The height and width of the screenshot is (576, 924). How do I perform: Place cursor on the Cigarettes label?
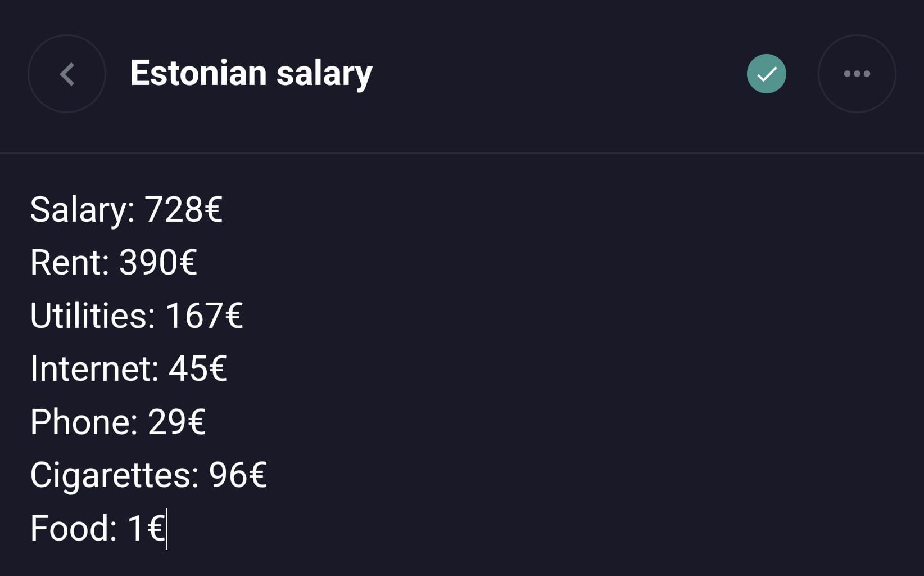114,475
